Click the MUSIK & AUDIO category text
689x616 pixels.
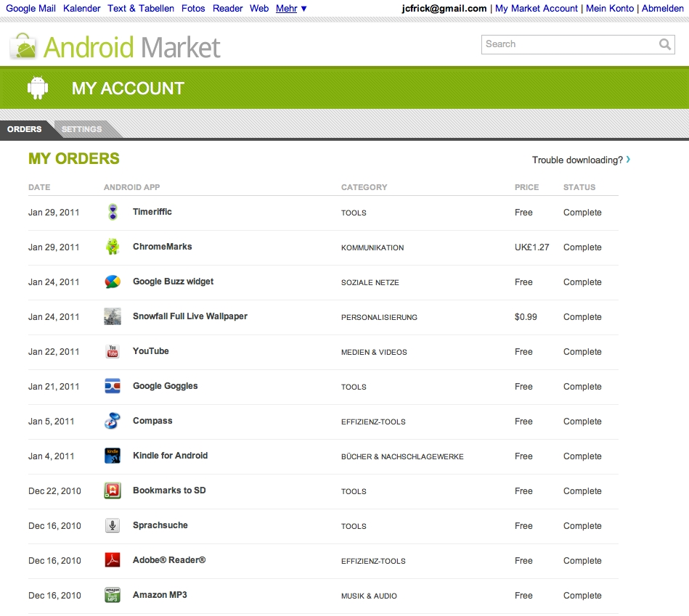[x=369, y=596]
